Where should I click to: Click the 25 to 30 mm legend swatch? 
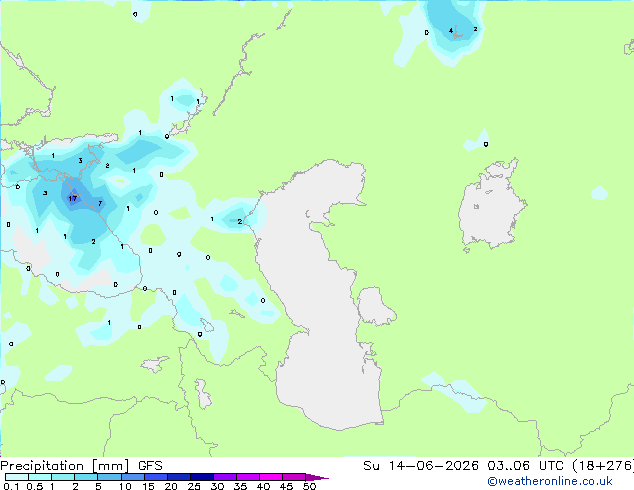pyautogui.click(x=201, y=477)
